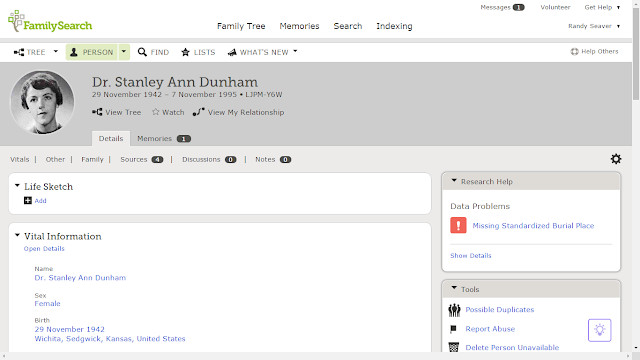Collapse the Life Sketch section
The width and height of the screenshot is (640, 360).
[17, 186]
